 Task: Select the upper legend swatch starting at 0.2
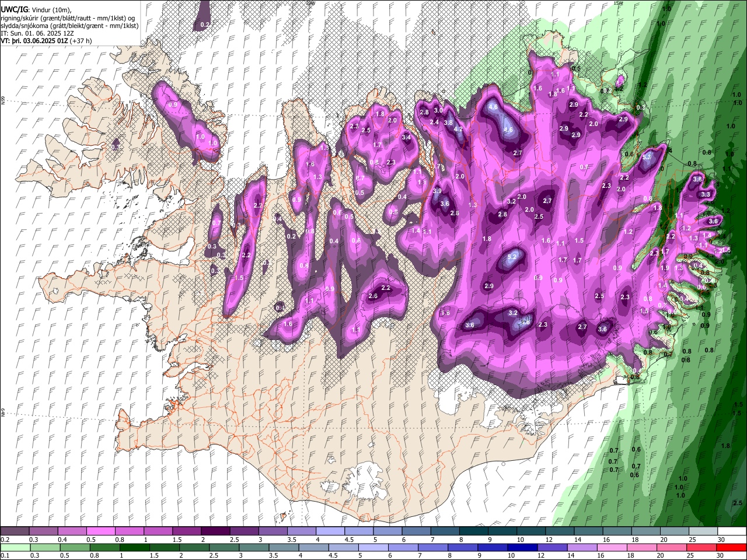coord(15,531)
